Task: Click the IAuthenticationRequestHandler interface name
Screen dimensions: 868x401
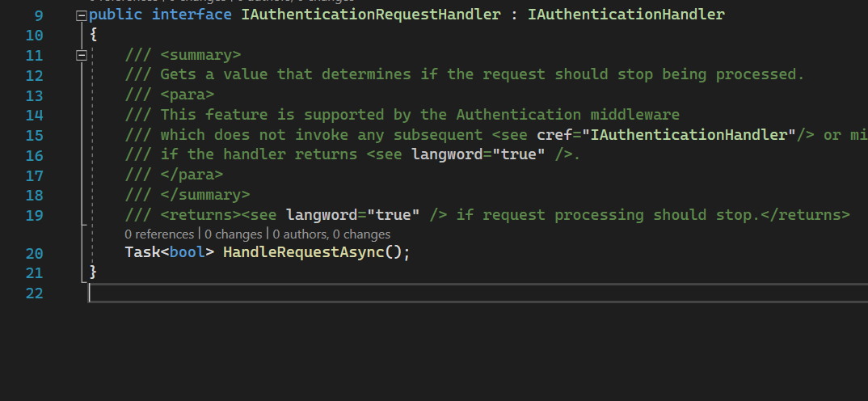Action: point(371,15)
